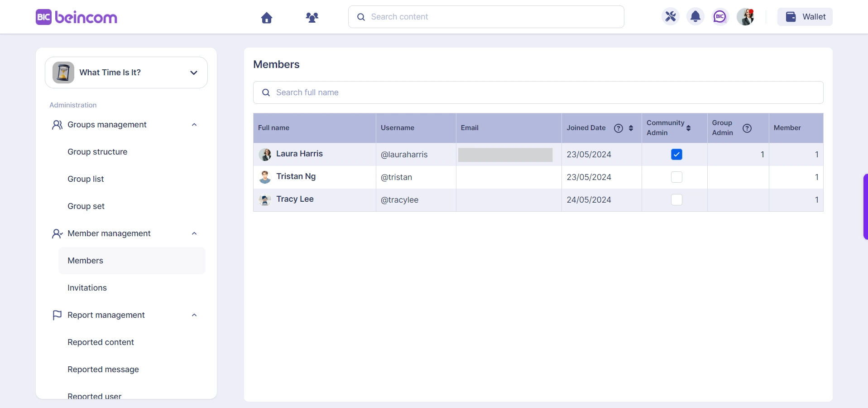Click Group Admin help question-mark icon
Viewport: 868px width, 408px height.
(747, 128)
